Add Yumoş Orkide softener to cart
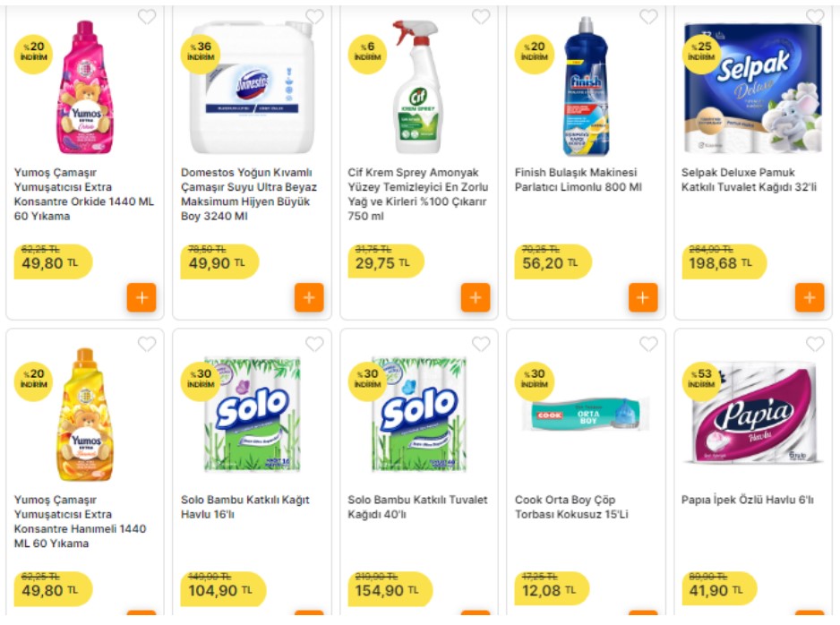Viewport: 840px width, 625px height. click(141, 297)
